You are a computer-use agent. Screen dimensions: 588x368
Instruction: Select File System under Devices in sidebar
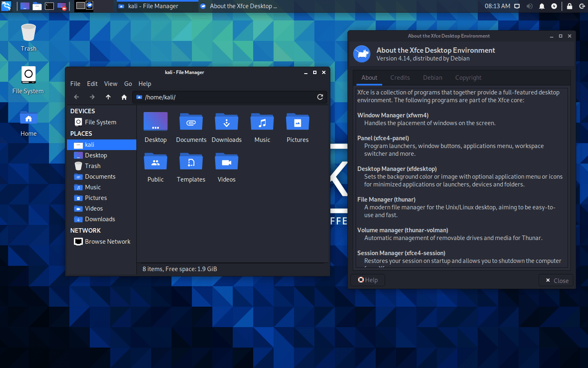click(x=101, y=122)
